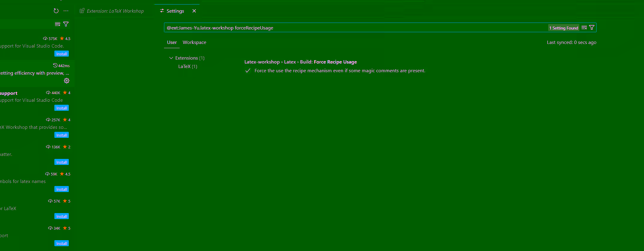Install the extension with 575K downloads
The height and width of the screenshot is (251, 644).
pyautogui.click(x=62, y=54)
